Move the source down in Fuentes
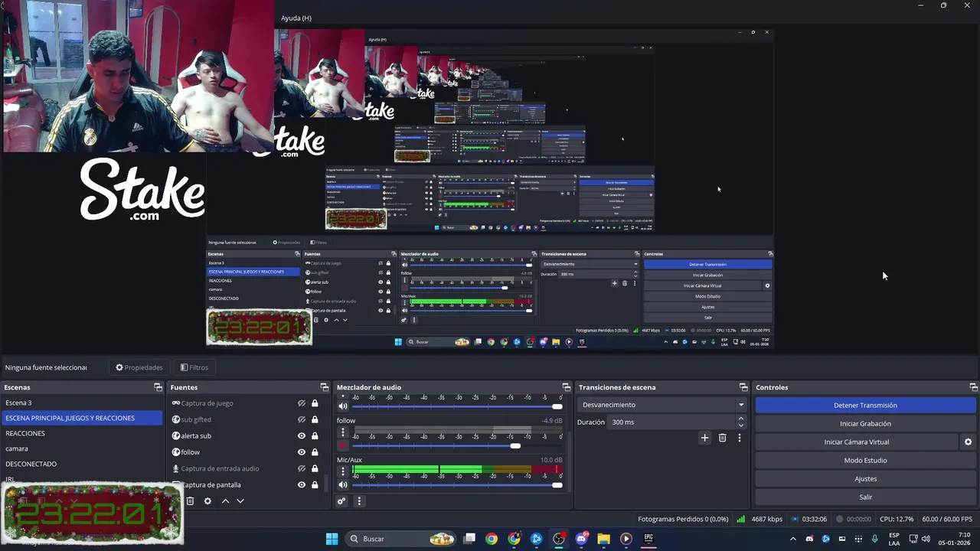980x551 pixels. click(240, 501)
